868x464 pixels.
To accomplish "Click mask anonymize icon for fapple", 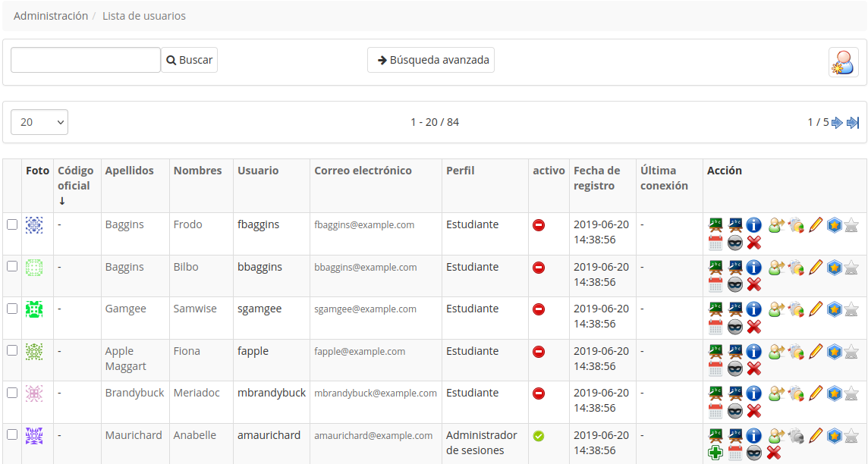I will click(x=735, y=369).
